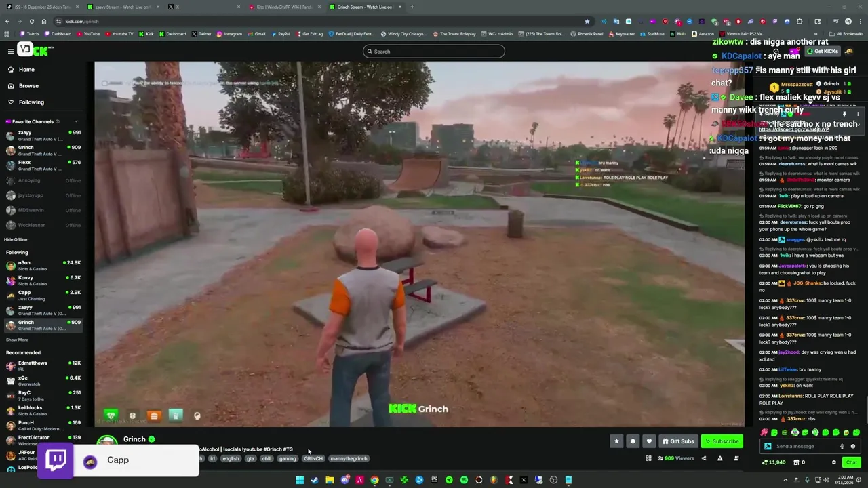This screenshot has height=488, width=868.
Task: Bookmark this page with star icon
Action: click(587, 21)
